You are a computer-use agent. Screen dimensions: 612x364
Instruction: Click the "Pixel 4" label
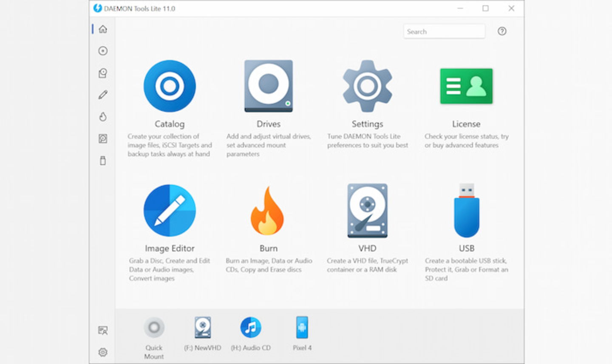click(302, 348)
